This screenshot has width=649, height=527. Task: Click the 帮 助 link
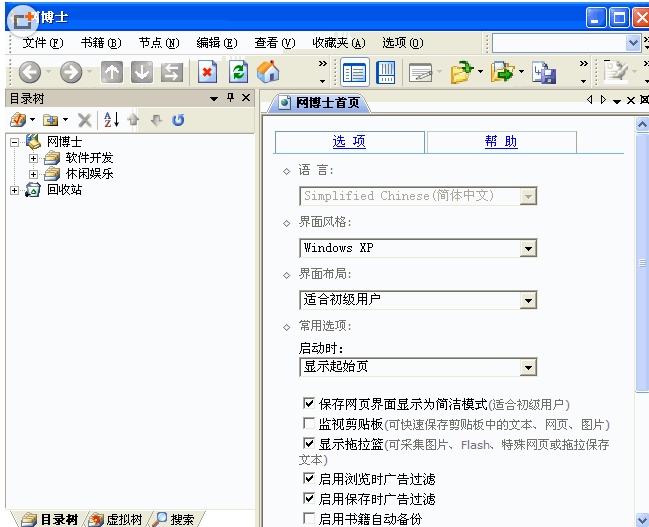[501, 142]
